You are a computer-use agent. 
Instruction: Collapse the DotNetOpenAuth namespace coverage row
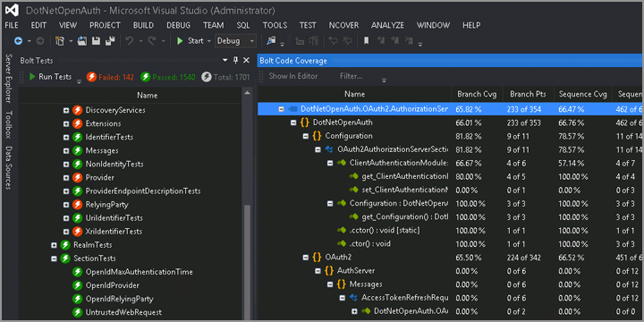click(293, 123)
